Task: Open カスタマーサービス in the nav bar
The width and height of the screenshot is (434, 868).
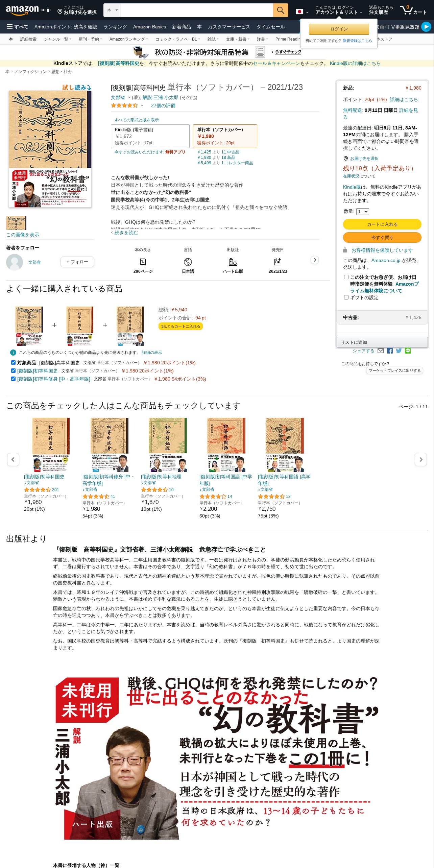Action: tap(229, 27)
